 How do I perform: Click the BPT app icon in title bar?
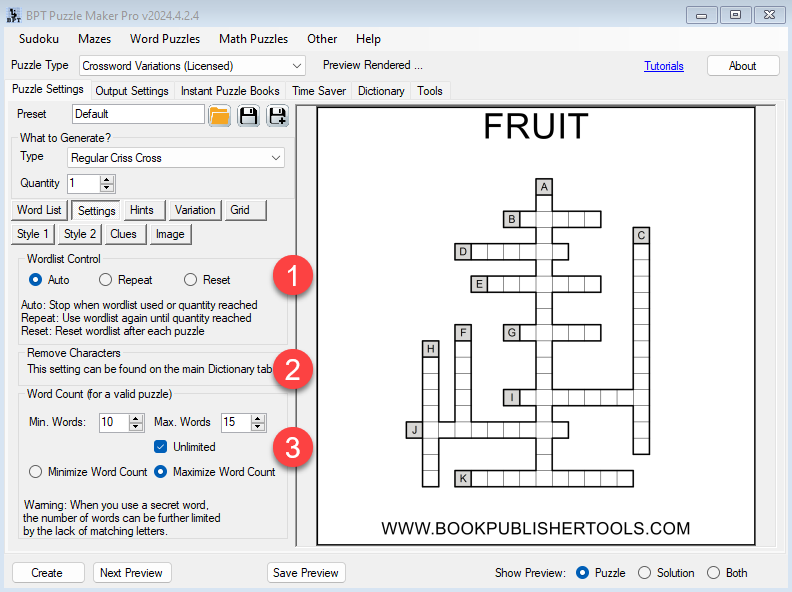tap(13, 14)
